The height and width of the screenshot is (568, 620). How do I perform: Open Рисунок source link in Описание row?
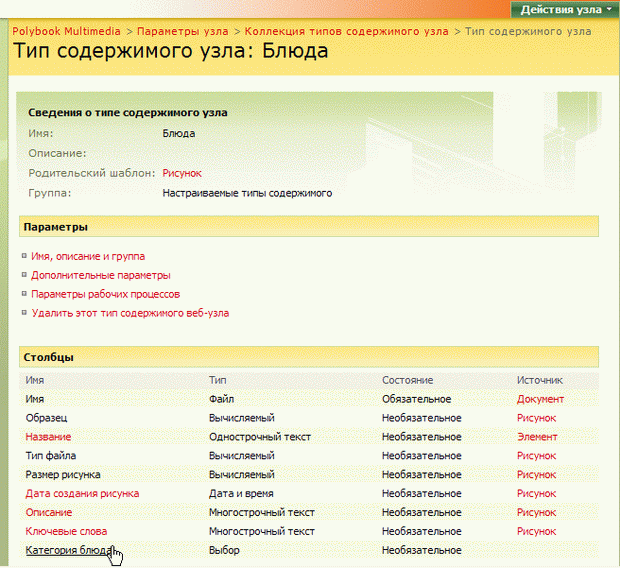tap(537, 513)
